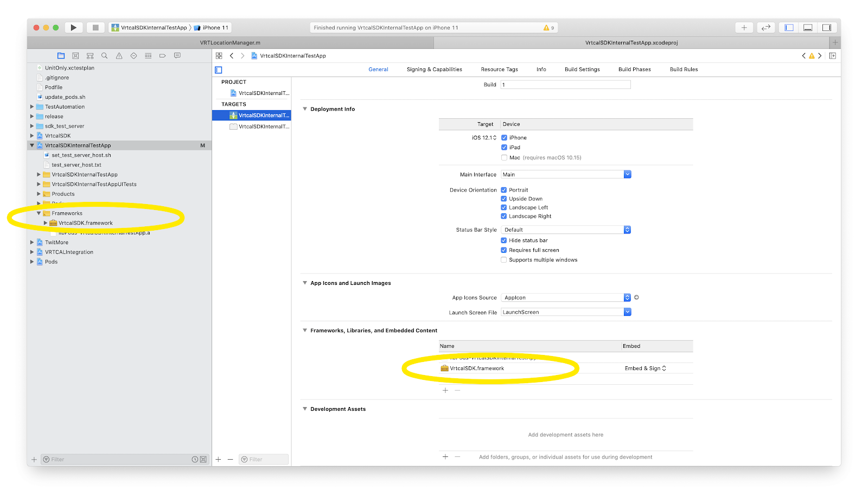Open the related items grid menu
This screenshot has width=868, height=502.
[219, 56]
